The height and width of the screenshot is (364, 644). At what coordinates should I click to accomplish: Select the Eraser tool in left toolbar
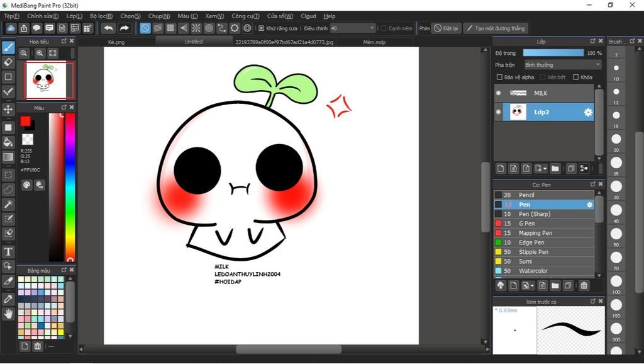point(8,62)
